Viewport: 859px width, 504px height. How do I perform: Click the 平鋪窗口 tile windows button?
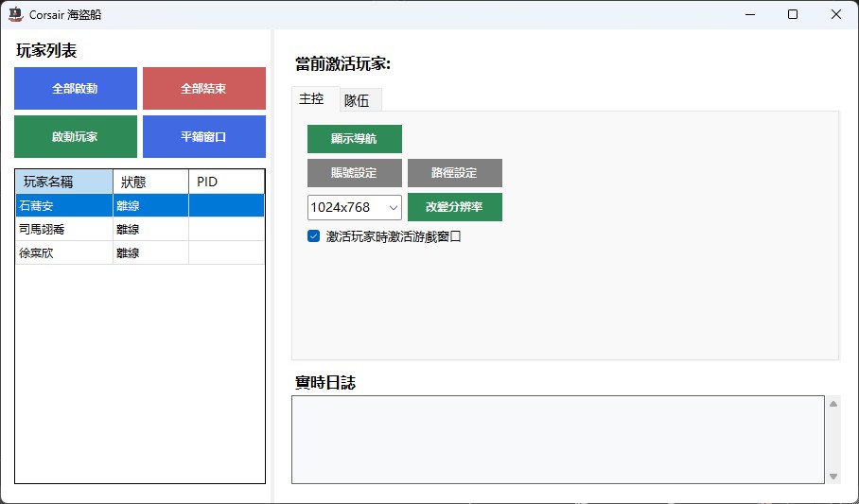pyautogui.click(x=203, y=136)
